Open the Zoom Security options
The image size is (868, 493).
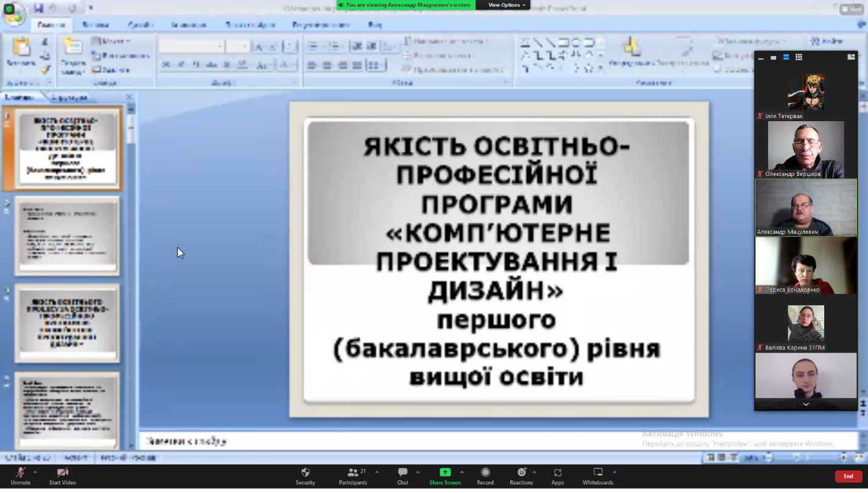pos(305,476)
